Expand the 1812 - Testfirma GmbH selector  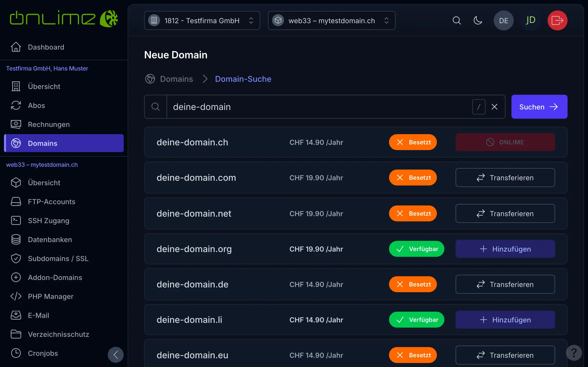pos(202,20)
